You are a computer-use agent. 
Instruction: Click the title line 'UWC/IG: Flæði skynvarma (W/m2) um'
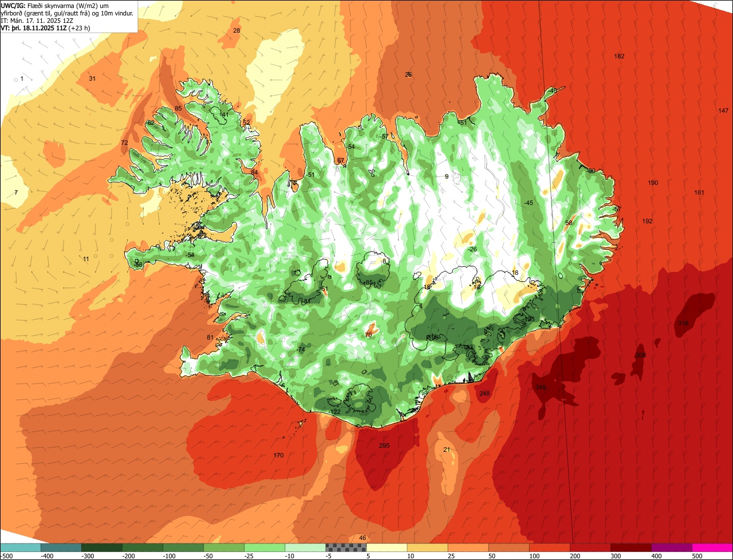(56, 6)
